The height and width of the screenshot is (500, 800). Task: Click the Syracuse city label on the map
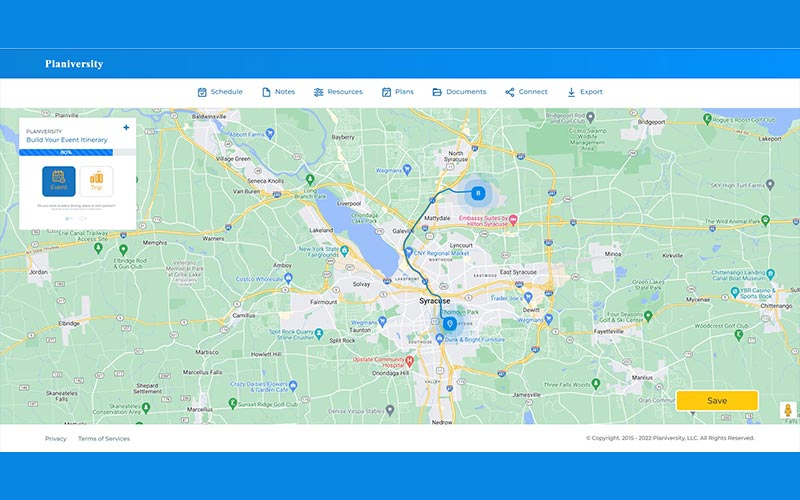pyautogui.click(x=435, y=301)
